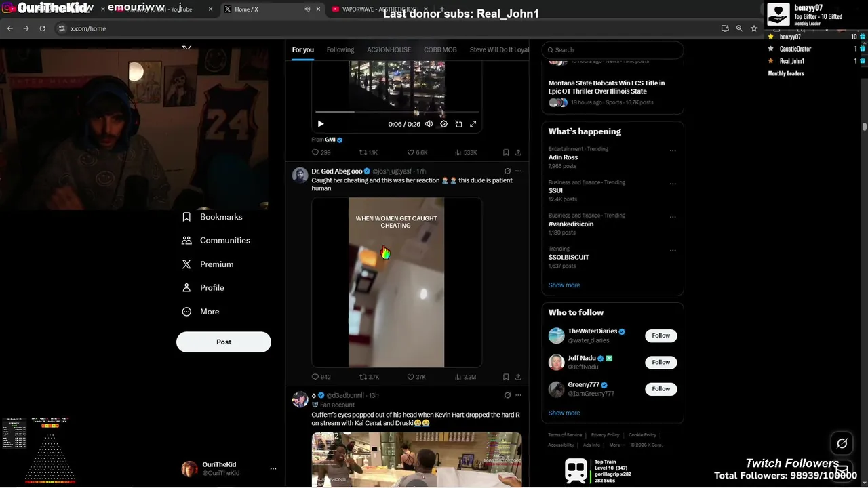Open the site information icon beside x.com/home
This screenshot has height=488, width=868.
click(x=62, y=28)
